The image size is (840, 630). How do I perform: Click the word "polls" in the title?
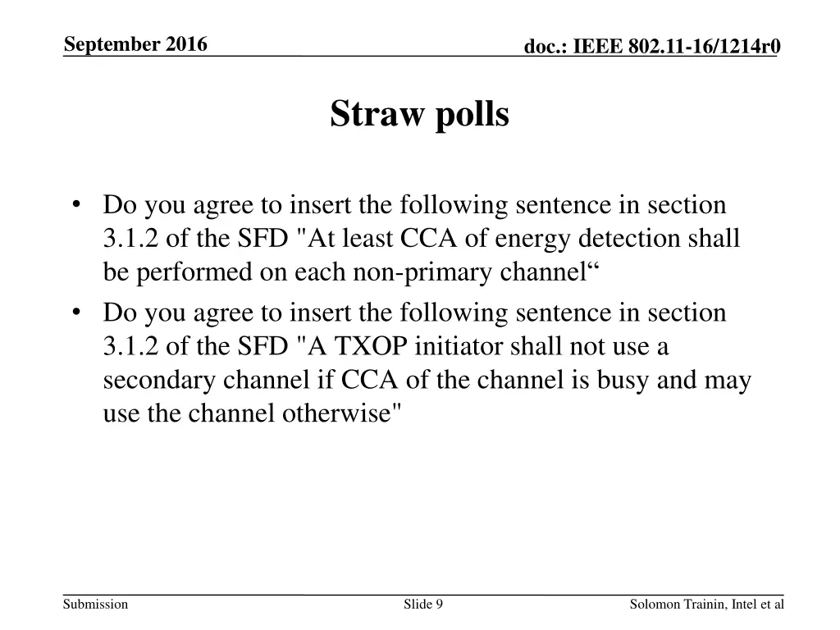[472, 115]
